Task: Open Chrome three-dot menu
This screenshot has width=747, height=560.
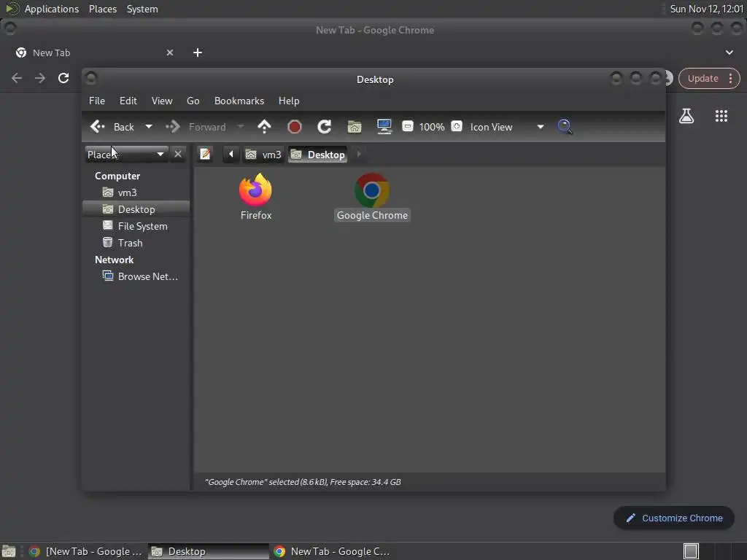Action: click(x=730, y=79)
